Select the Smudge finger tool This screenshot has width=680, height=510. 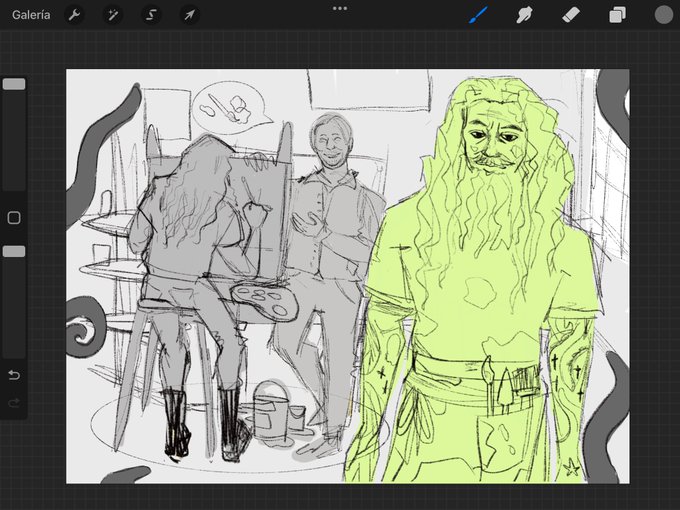(524, 15)
